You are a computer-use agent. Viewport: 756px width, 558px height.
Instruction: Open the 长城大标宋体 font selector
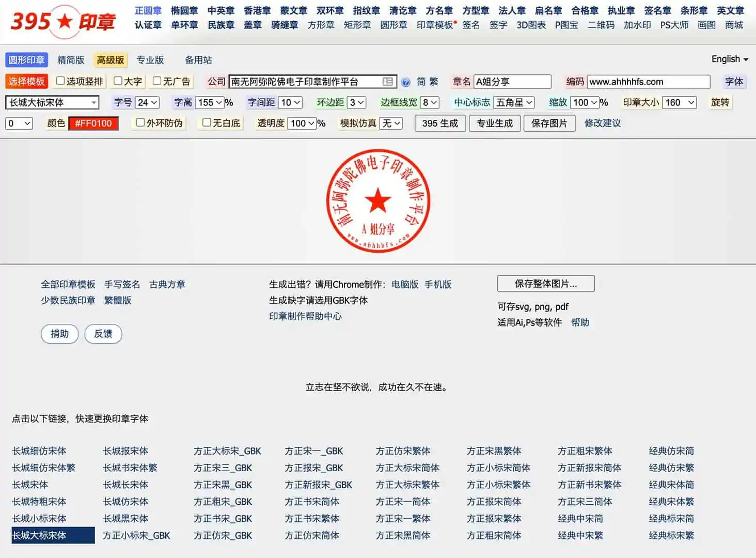[51, 102]
